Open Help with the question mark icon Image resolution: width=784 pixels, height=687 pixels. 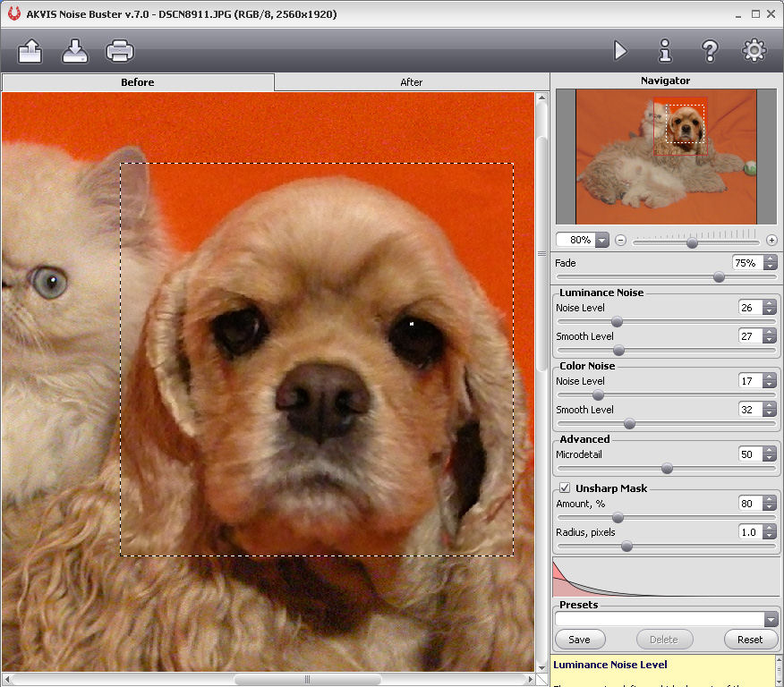click(710, 51)
